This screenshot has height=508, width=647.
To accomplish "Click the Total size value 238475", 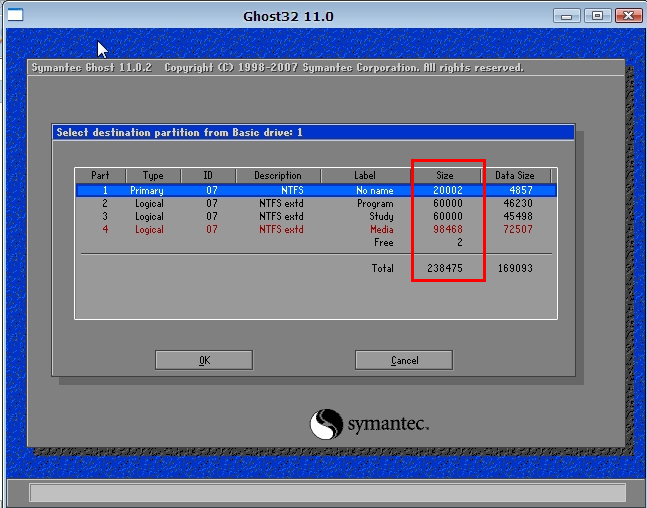I will click(444, 268).
